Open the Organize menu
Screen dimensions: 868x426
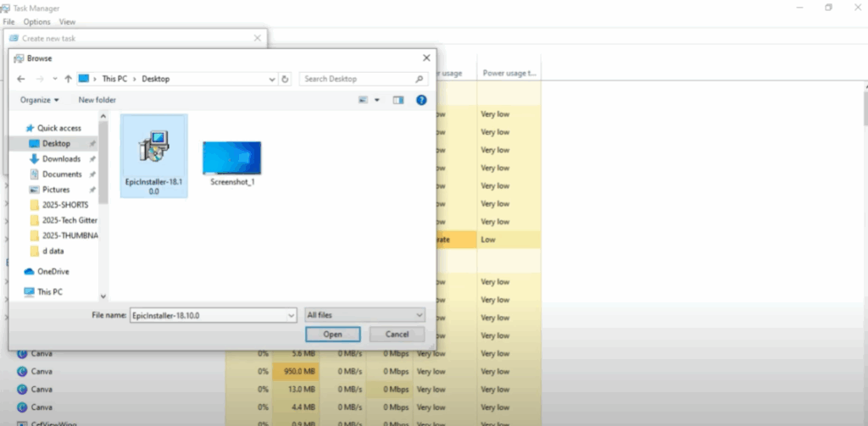point(39,100)
